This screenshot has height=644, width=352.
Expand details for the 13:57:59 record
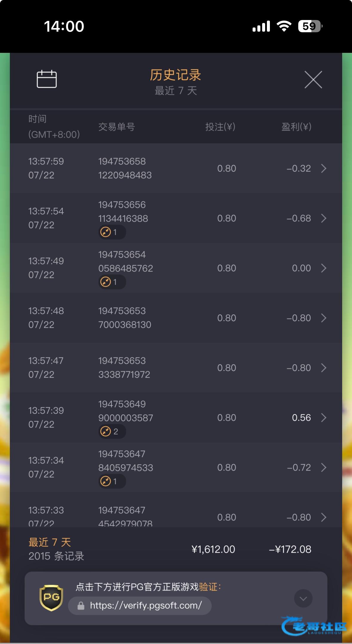pos(324,168)
